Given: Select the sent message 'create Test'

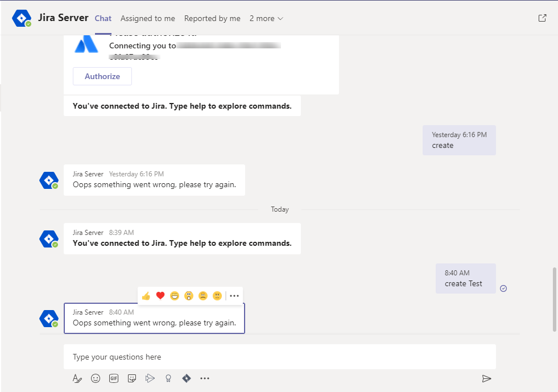Looking at the screenshot, I should point(465,278).
